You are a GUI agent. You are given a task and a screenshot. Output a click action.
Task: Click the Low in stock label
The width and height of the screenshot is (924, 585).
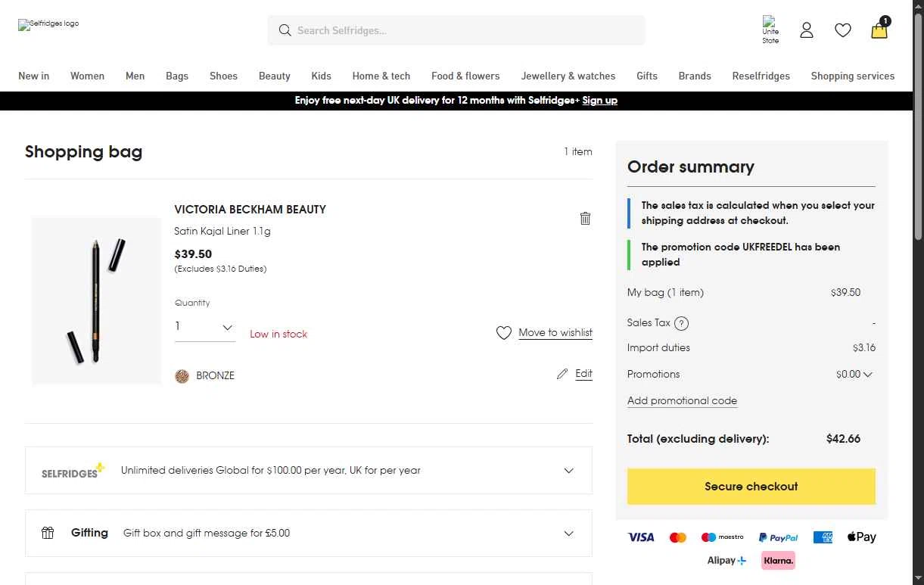278,334
